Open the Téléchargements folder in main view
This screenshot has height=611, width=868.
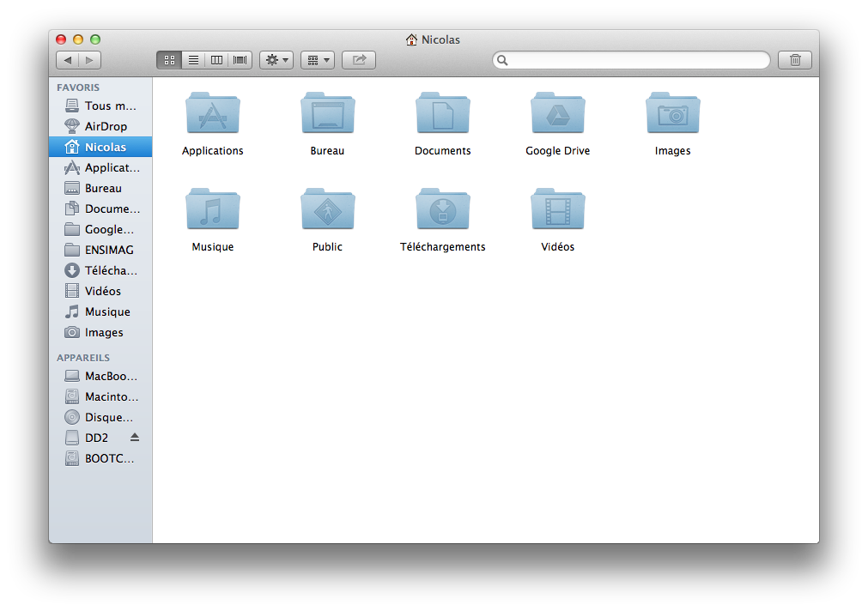pos(442,210)
